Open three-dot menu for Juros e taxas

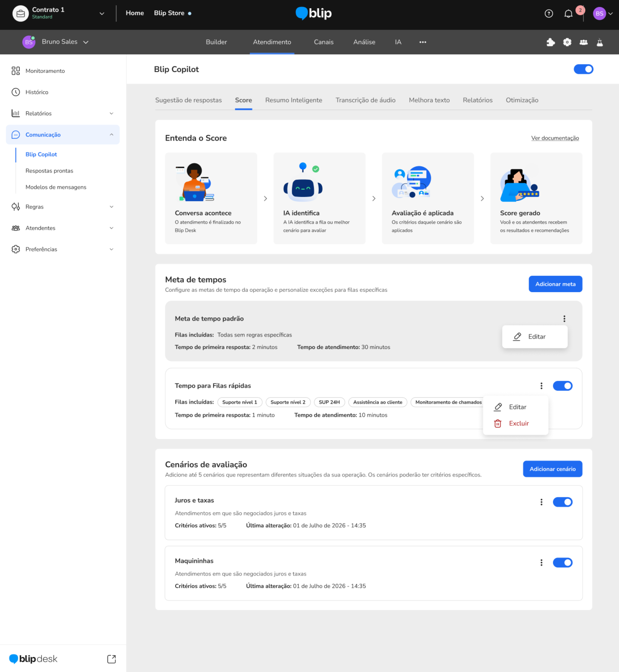click(541, 502)
